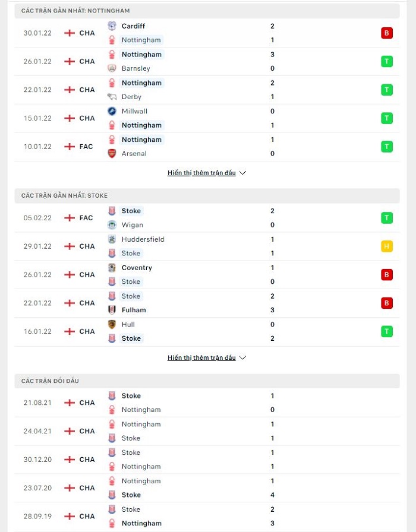416x532 pixels.
Task: Click the Fulham club crest icon
Action: click(x=112, y=310)
